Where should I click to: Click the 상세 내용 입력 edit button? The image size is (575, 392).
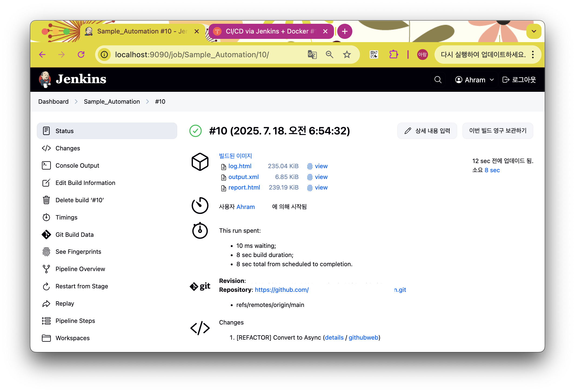(427, 131)
